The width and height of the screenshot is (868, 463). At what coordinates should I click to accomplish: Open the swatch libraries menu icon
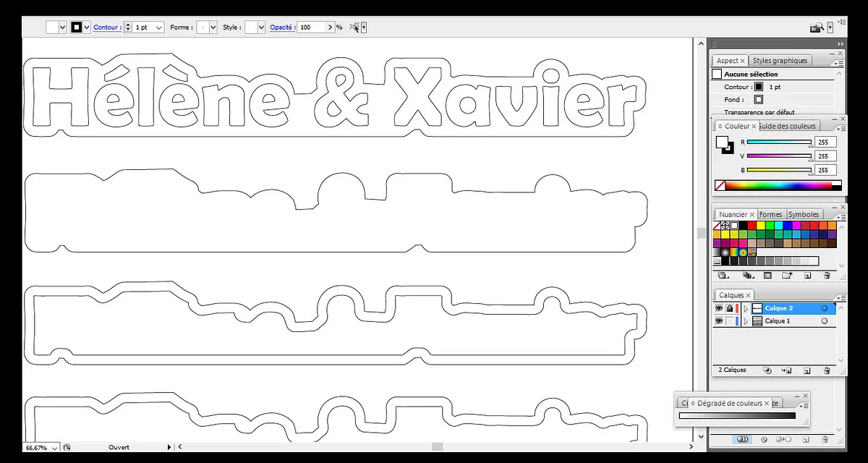tap(721, 276)
